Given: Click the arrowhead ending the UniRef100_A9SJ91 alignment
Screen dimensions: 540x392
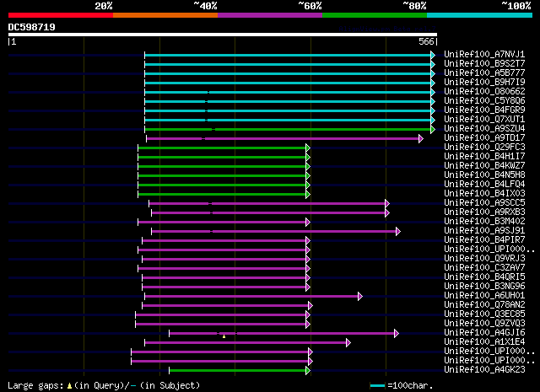Looking at the screenshot, I should [x=398, y=231].
